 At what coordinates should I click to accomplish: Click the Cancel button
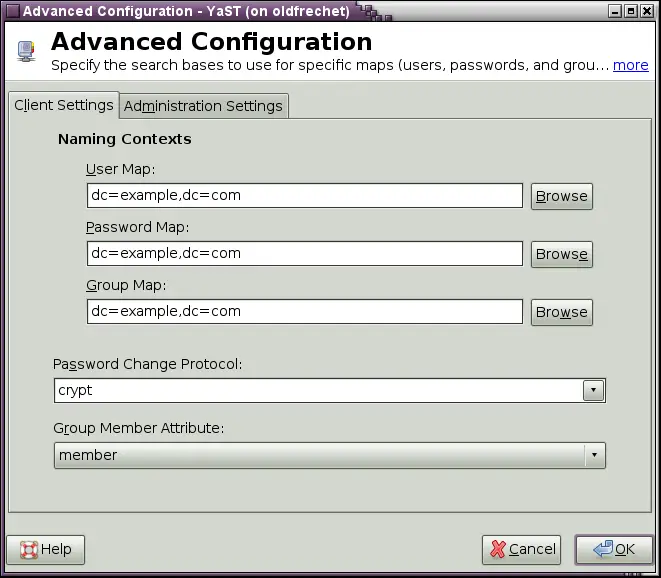coord(522,549)
